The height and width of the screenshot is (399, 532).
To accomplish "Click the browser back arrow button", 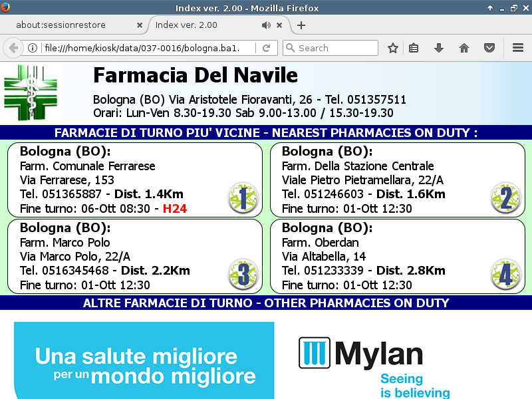I will tap(13, 48).
